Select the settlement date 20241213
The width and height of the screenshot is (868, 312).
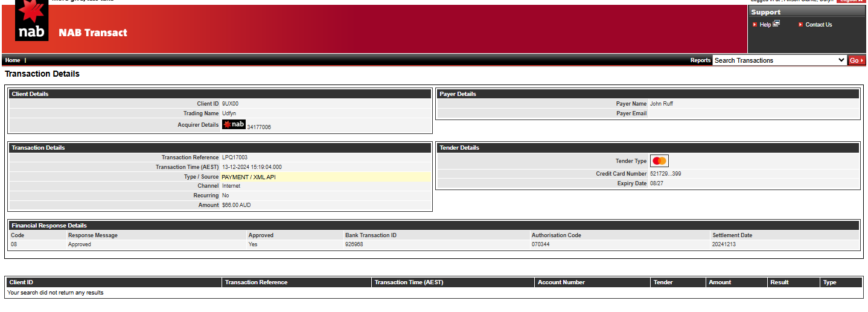coord(724,244)
